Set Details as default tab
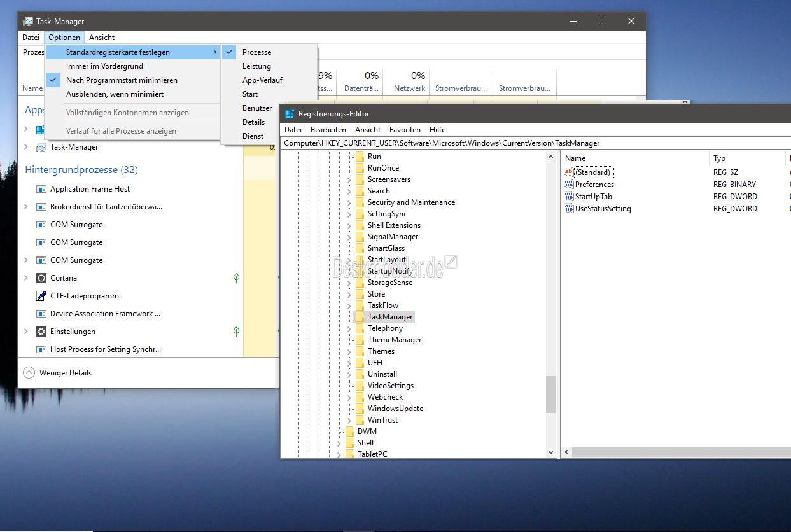 point(269,122)
